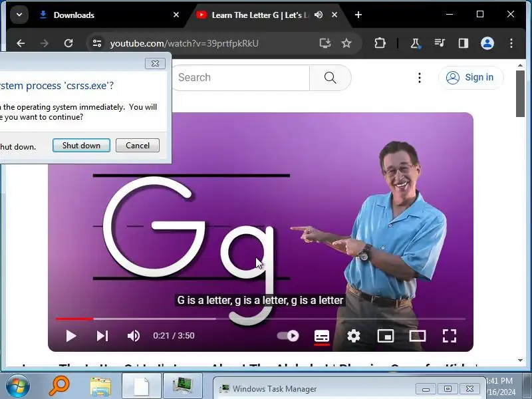
Task: Open the magnifier search taskbar icon
Action: tap(59, 386)
